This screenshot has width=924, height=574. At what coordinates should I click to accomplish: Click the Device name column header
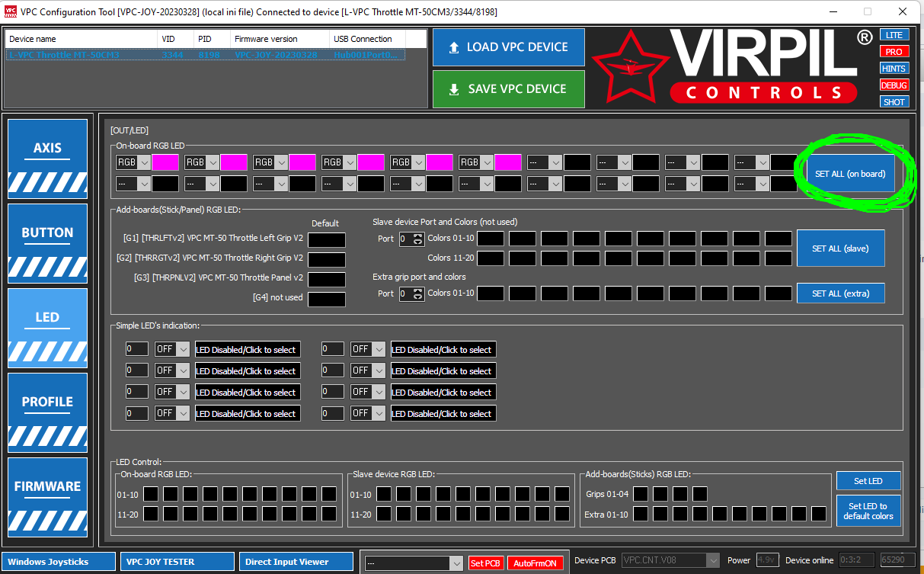(x=82, y=39)
